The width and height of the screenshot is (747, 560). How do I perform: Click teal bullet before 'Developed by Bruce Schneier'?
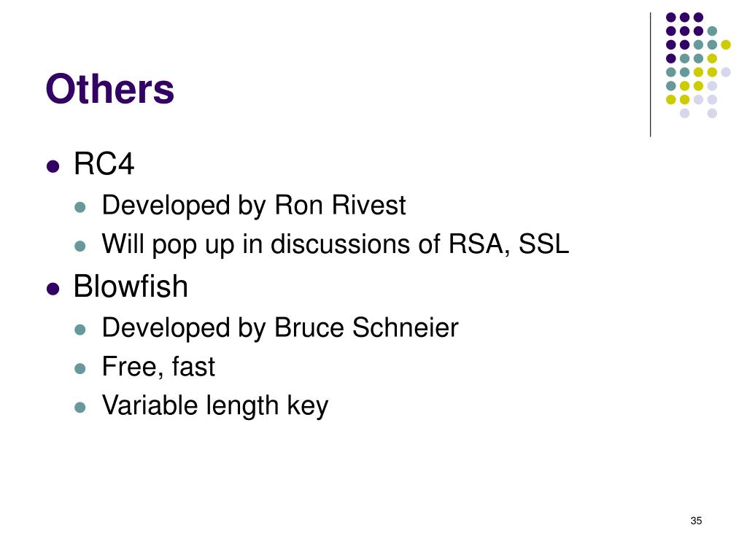(x=80, y=330)
